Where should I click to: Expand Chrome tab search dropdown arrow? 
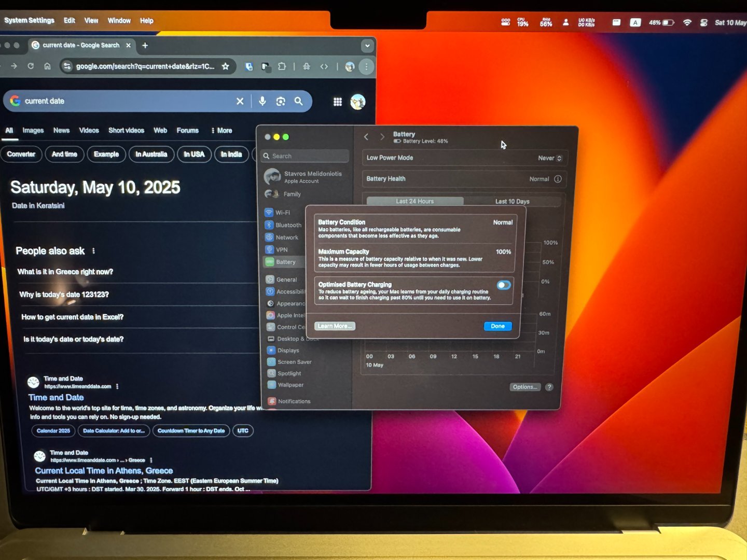tap(367, 46)
